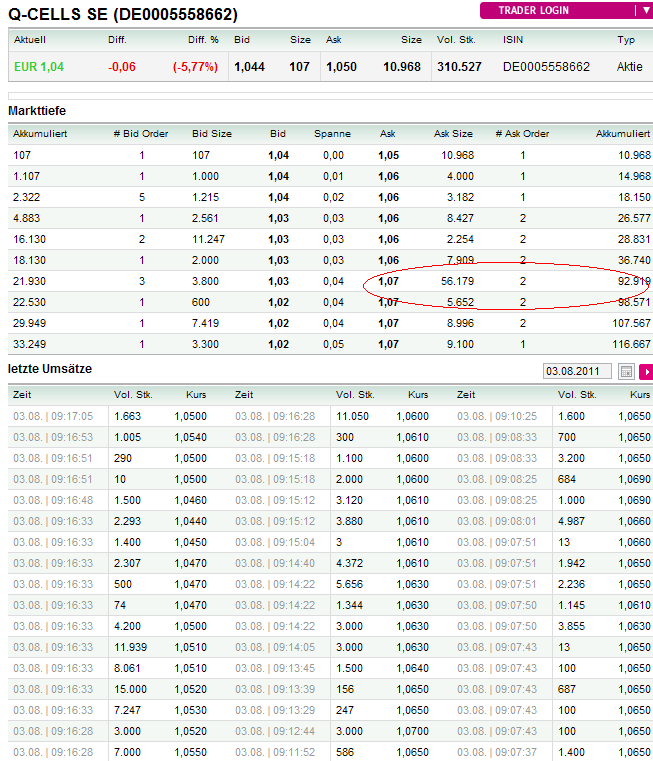This screenshot has height=761, width=653.
Task: Click the volume value 310.527
Action: pyautogui.click(x=459, y=66)
